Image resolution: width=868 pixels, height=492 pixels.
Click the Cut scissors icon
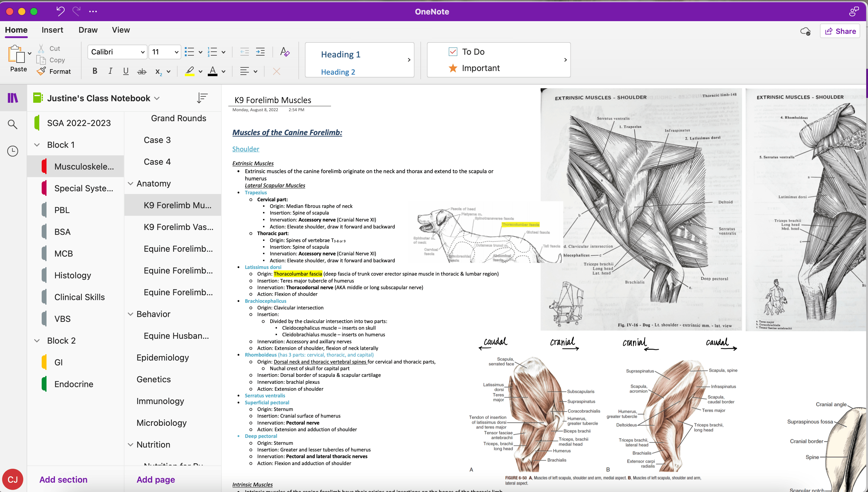[x=41, y=48]
